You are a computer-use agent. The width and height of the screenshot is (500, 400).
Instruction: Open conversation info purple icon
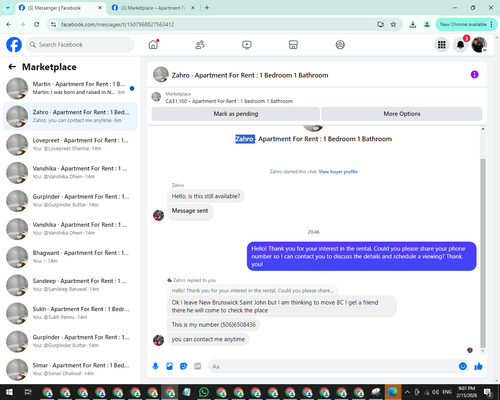[x=474, y=75]
